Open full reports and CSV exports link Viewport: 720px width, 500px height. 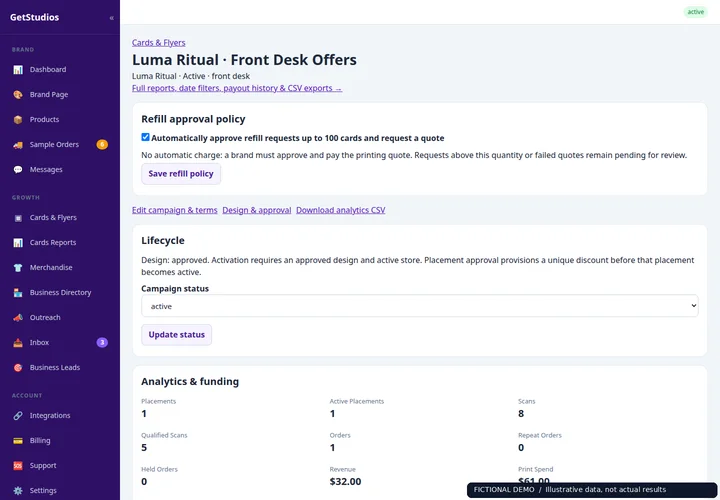tap(237, 88)
